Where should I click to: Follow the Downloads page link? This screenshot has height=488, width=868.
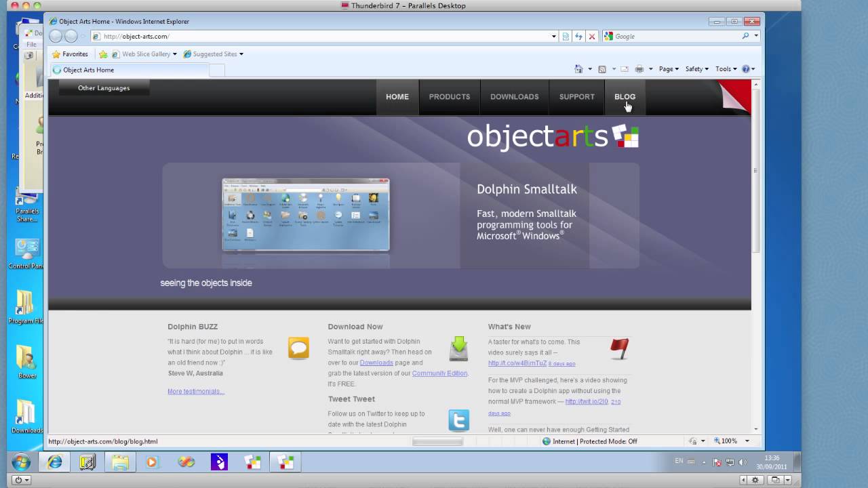(x=376, y=363)
